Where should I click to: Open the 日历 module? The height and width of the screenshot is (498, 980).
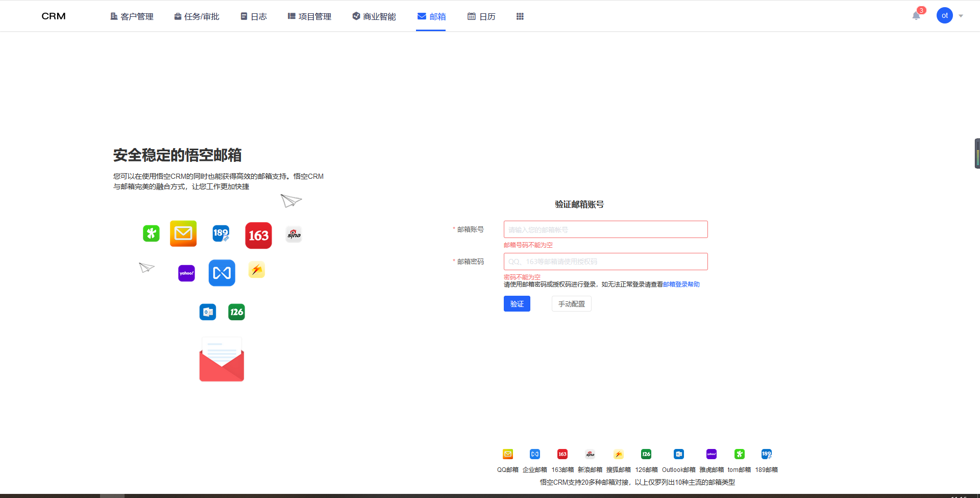point(481,16)
